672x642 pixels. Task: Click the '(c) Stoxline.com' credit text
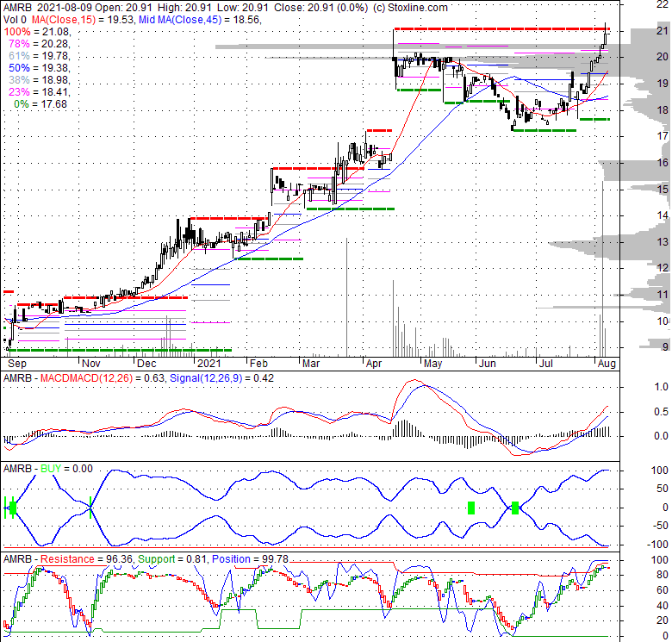[x=410, y=8]
